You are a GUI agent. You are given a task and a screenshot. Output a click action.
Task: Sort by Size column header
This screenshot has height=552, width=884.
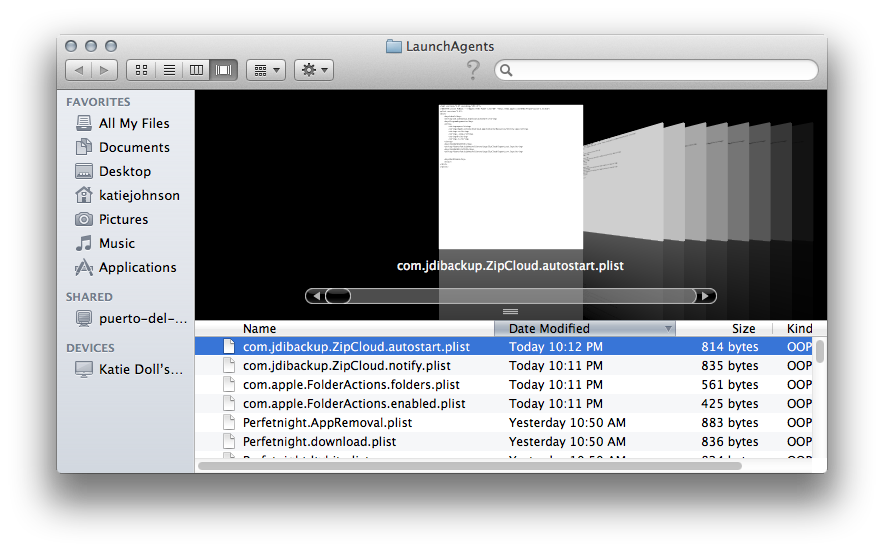pyautogui.click(x=723, y=329)
